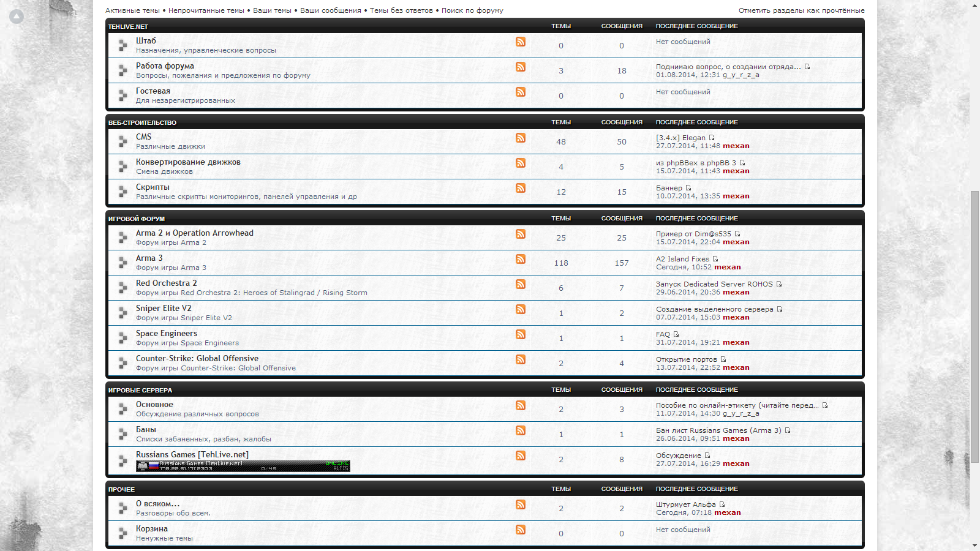Open RSS feed for Arma 3 forum

click(x=521, y=259)
